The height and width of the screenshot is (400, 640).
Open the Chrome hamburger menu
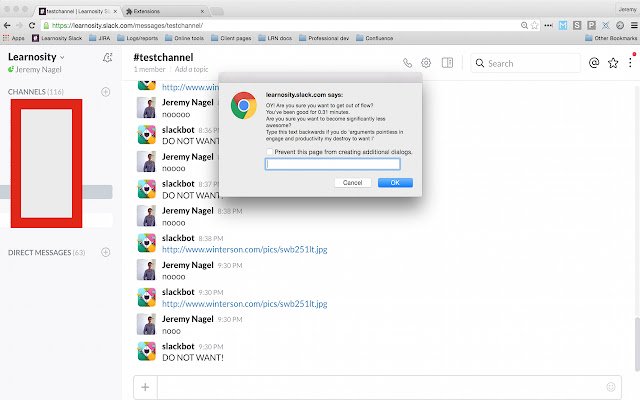[x=634, y=25]
